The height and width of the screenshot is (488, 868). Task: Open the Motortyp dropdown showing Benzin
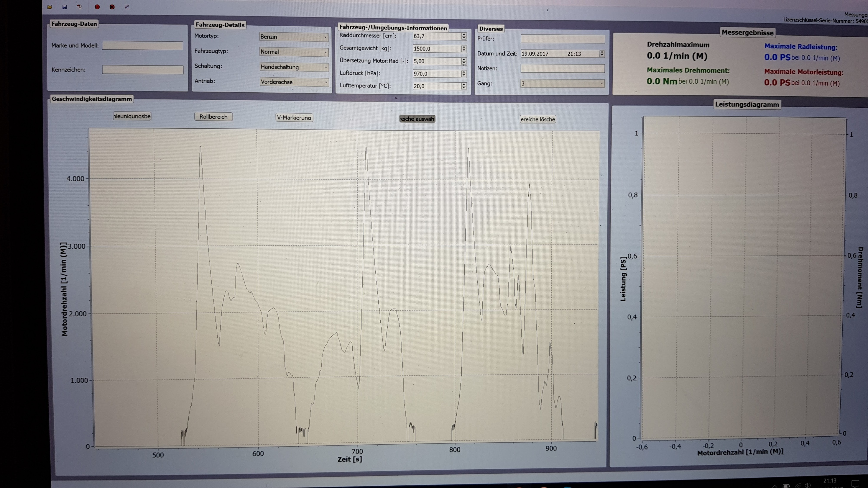pyautogui.click(x=293, y=37)
